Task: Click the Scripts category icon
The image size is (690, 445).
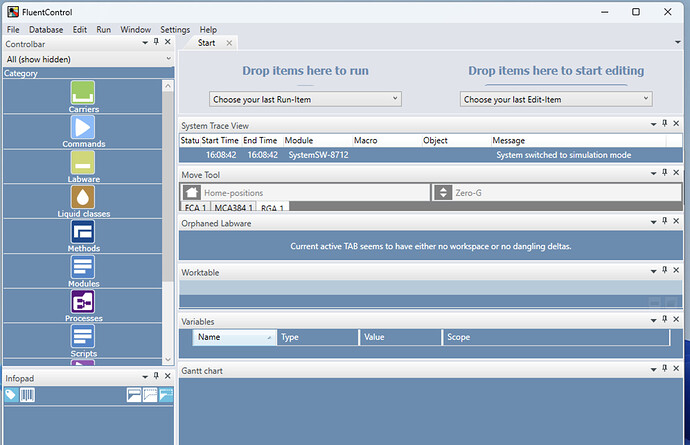Action: (83, 337)
